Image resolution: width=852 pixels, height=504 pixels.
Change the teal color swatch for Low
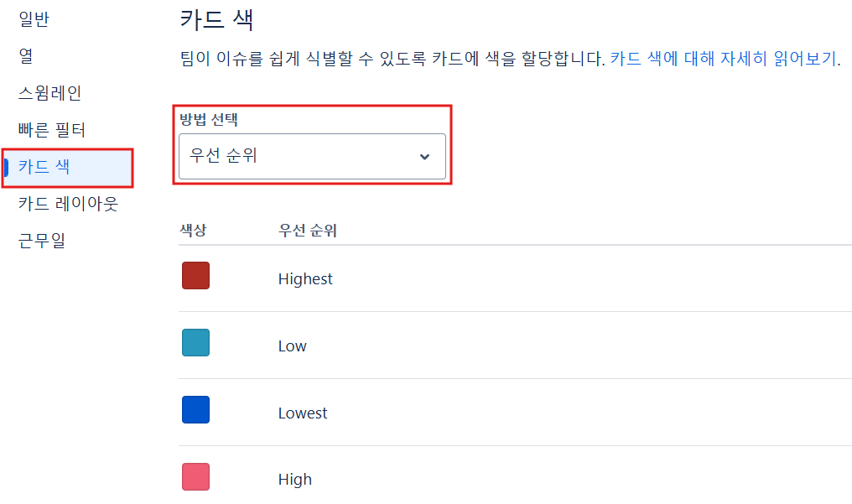195,343
